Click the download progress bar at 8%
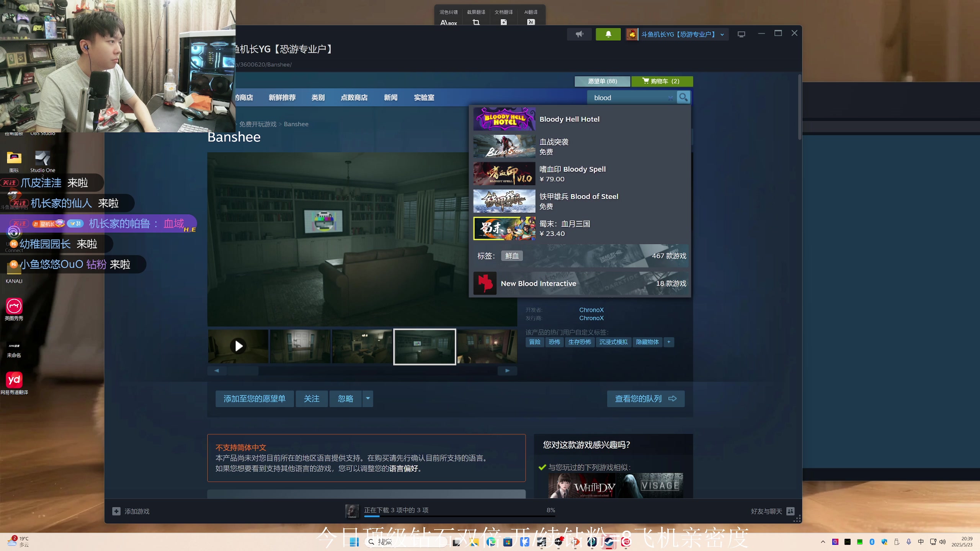Screen dimensions: 980x551 [x=459, y=516]
